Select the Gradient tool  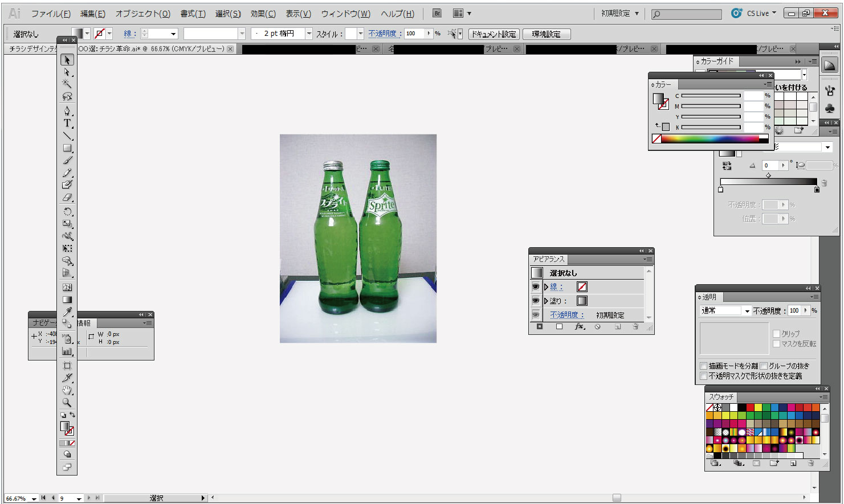tap(67, 300)
